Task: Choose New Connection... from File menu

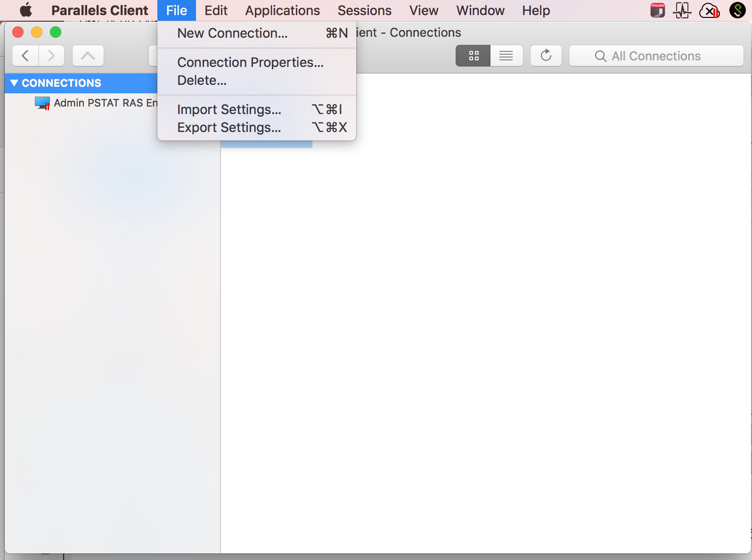Action: click(257, 33)
